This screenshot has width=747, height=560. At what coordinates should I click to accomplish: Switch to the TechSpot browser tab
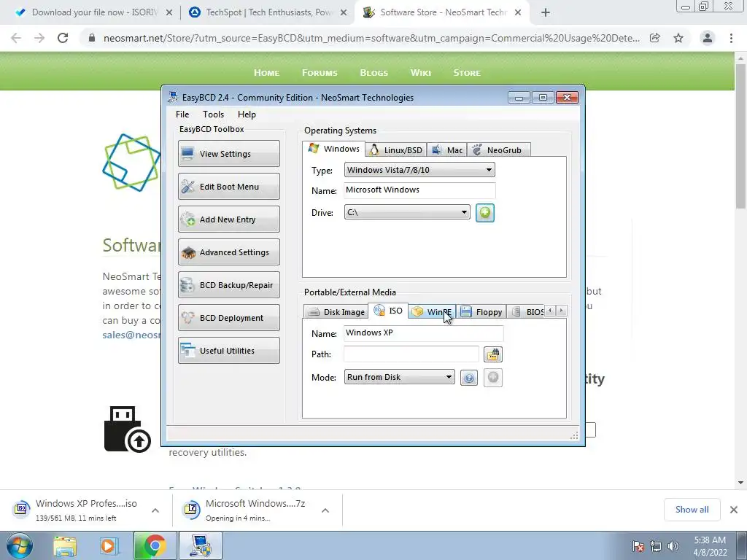267,12
